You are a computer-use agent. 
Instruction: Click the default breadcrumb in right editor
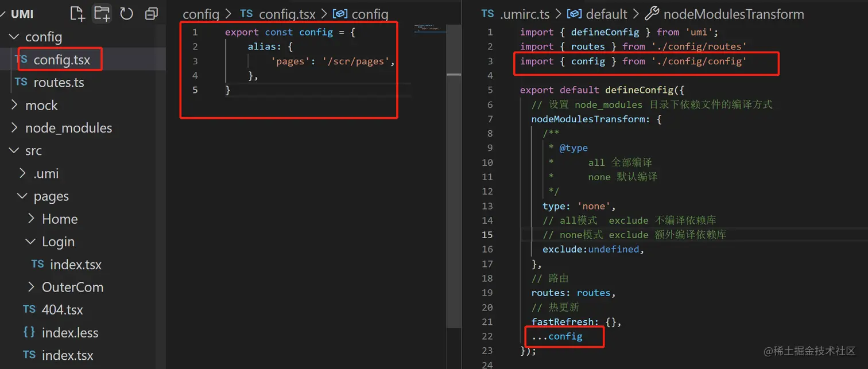(x=606, y=14)
